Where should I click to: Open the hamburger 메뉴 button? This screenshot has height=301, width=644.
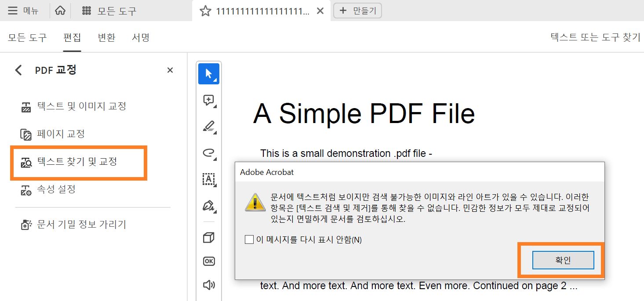tap(12, 11)
